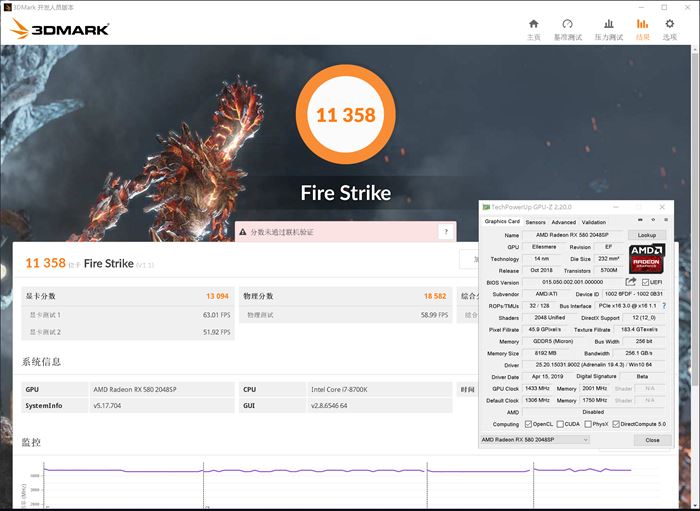Click the large 11 358 score circle
This screenshot has height=511, width=700.
pyautogui.click(x=346, y=115)
